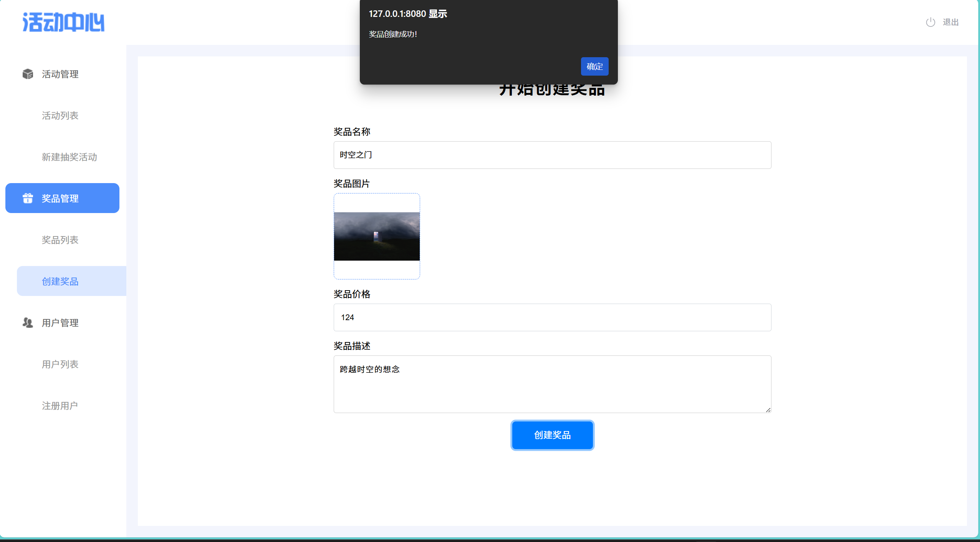980x542 pixels.
Task: Confirm the alert with 确定 button
Action: [594, 66]
